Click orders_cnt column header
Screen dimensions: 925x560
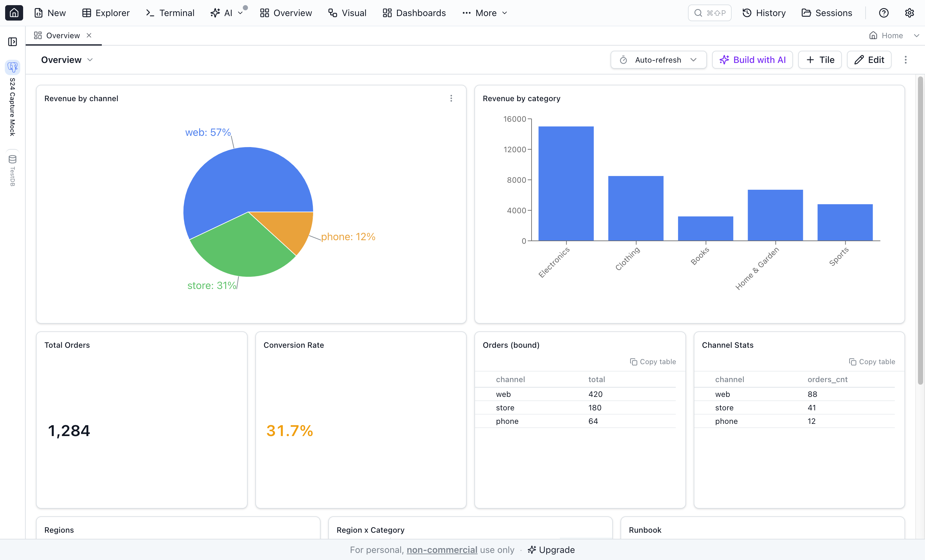[827, 380]
